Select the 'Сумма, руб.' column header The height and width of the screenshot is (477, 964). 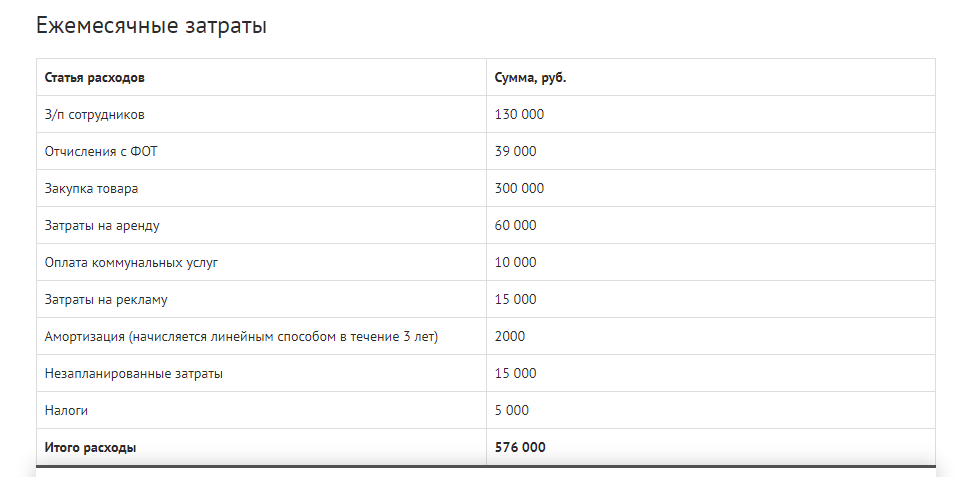tap(530, 78)
